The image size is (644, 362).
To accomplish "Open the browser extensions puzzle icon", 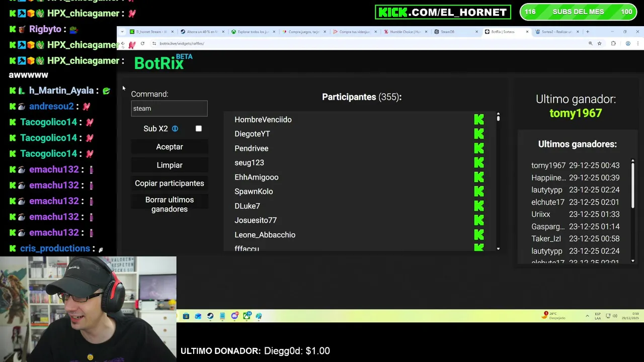I will point(613,44).
